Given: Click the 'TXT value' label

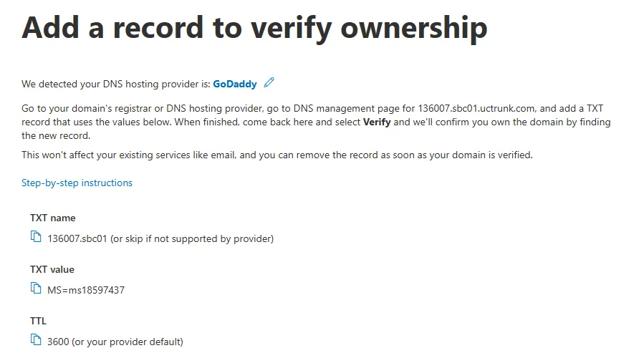Looking at the screenshot, I should coord(52,269).
